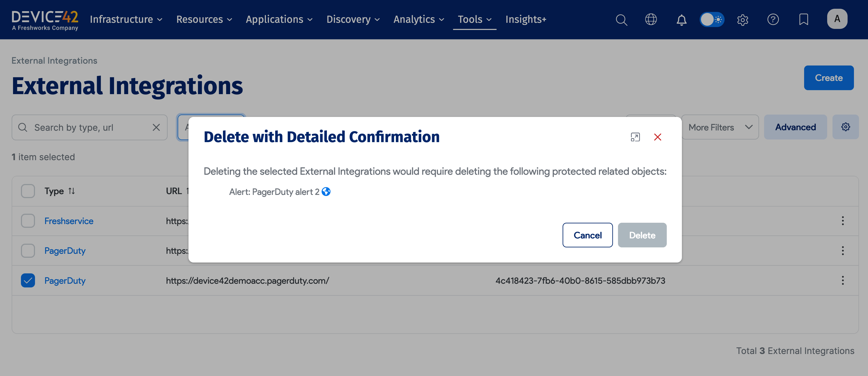This screenshot has width=868, height=376.
Task: Open the settings gear in the navigation bar
Action: tap(743, 20)
